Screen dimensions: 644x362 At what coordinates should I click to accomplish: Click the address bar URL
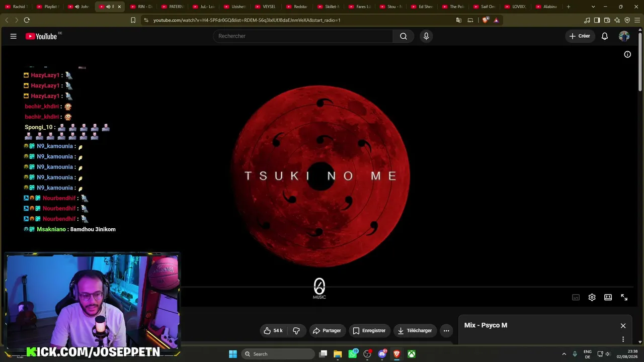point(247,20)
